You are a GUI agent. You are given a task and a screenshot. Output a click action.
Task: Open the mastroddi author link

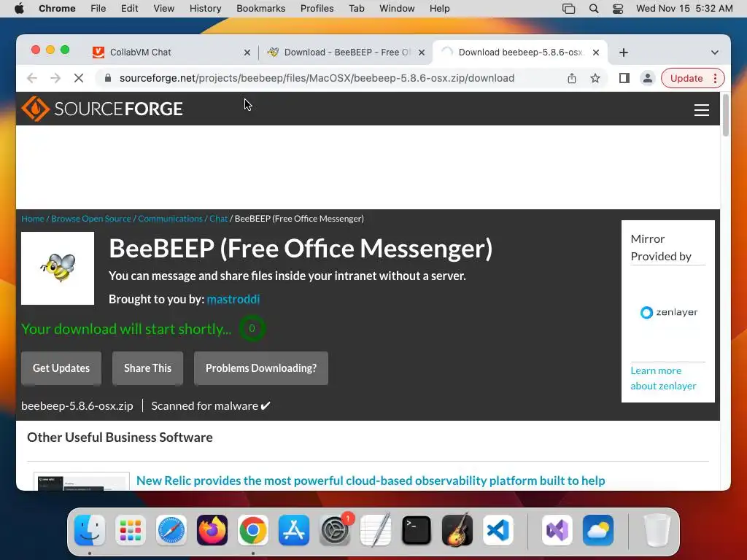[x=233, y=299]
